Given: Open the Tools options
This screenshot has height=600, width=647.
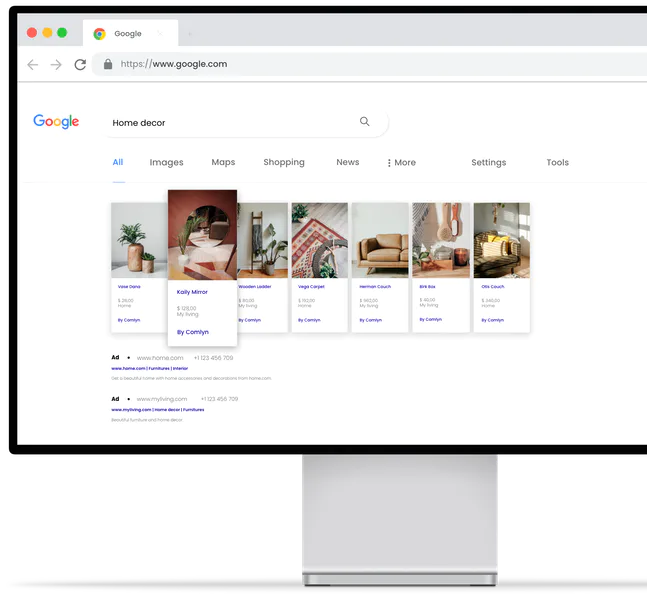Looking at the screenshot, I should (x=557, y=162).
